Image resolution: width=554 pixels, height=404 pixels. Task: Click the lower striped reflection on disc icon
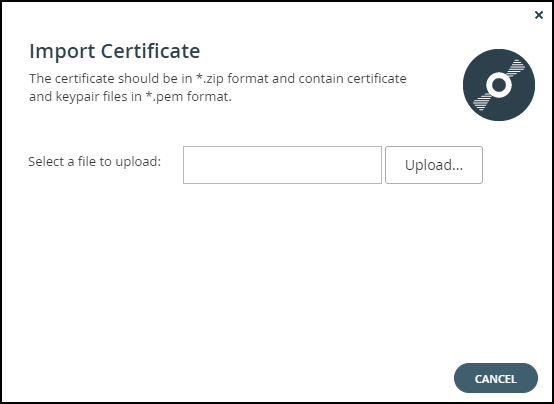click(482, 102)
